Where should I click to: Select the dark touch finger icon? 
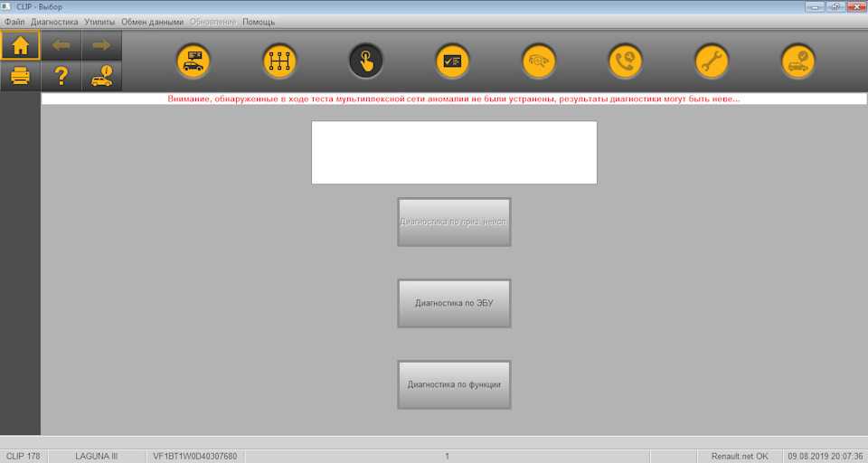pos(366,61)
